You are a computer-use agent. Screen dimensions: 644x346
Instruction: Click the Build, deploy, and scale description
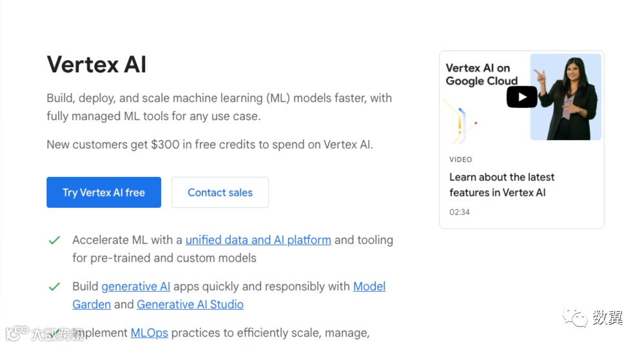[219, 107]
